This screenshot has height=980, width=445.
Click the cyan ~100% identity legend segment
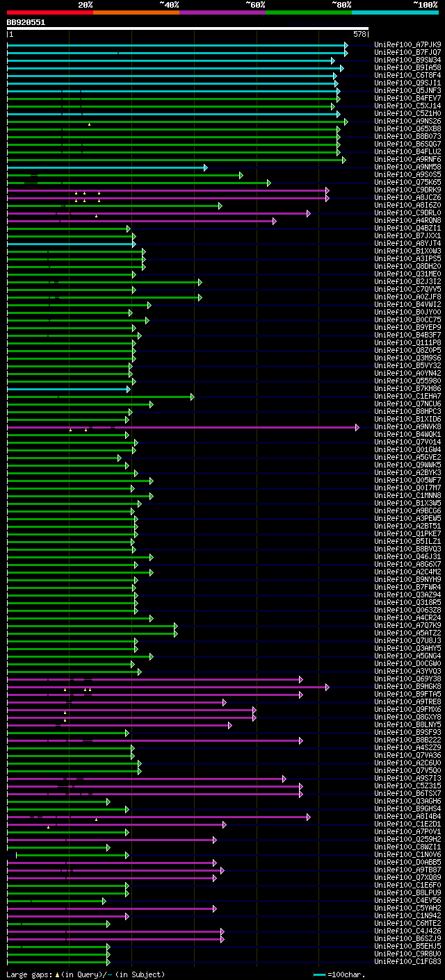(x=395, y=13)
